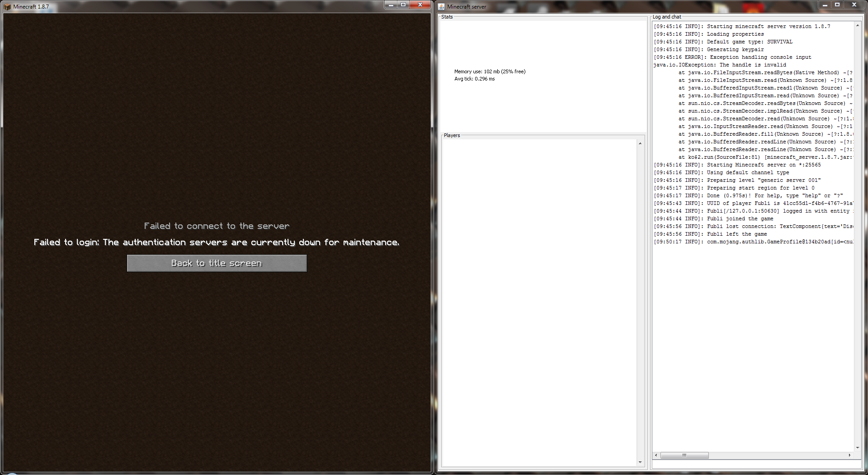Image resolution: width=868 pixels, height=475 pixels.
Task: Close the Minecraft server window
Action: (854, 5)
